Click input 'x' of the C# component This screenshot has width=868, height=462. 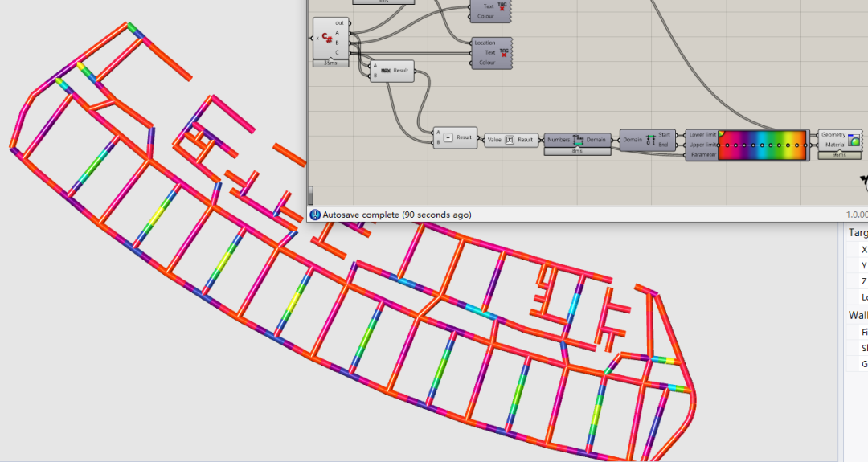(317, 39)
